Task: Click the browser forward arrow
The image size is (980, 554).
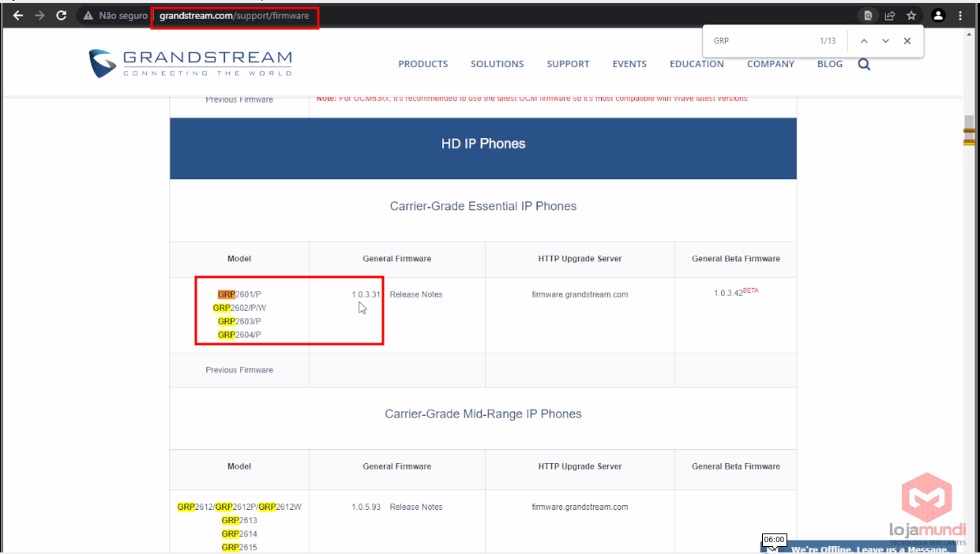Action: click(x=39, y=16)
